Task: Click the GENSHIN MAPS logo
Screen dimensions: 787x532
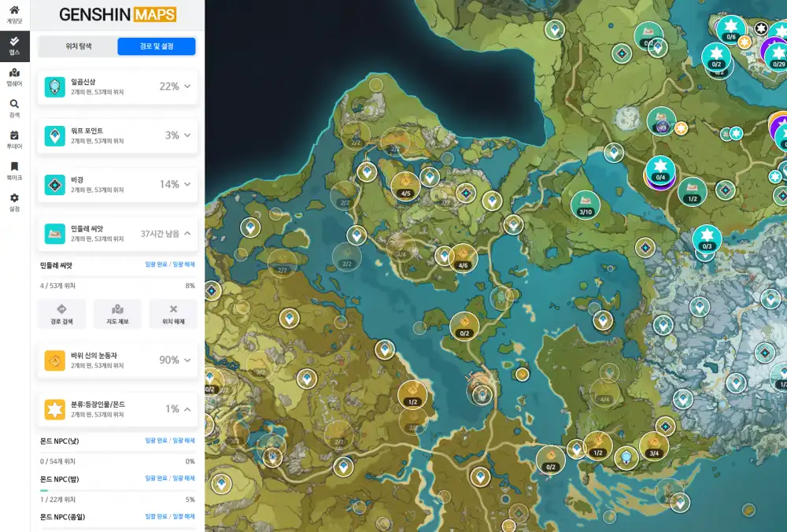Action: (x=117, y=15)
